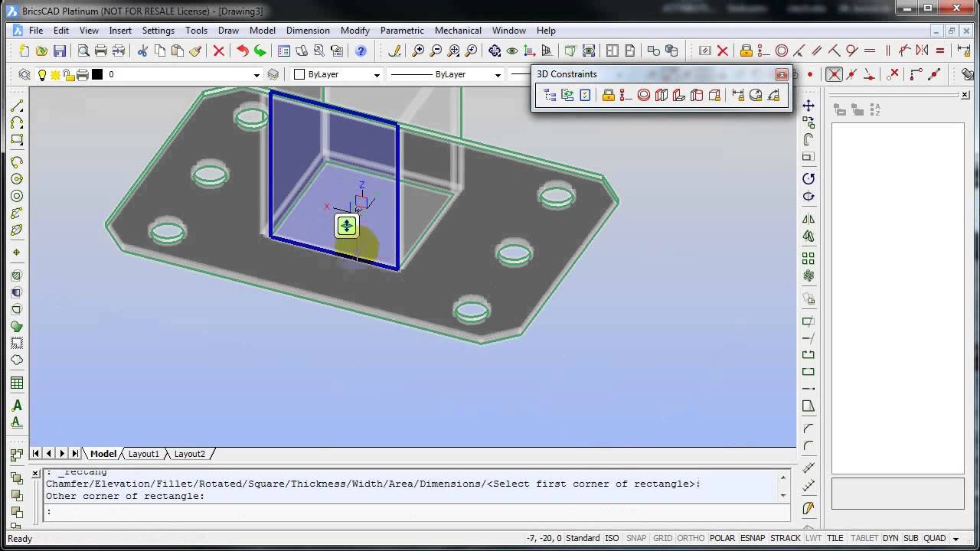Click the Move tool in the right toolbar
The width and height of the screenshot is (980, 551).
(x=808, y=106)
